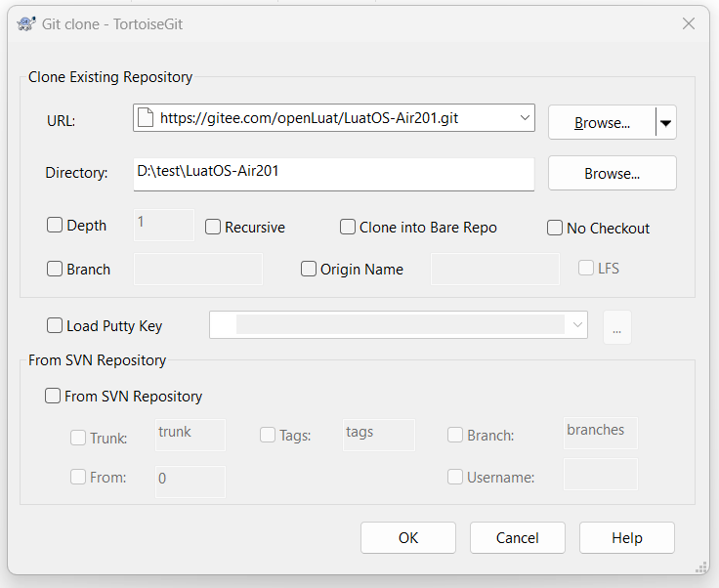Enable the Depth checkbox
The width and height of the screenshot is (719, 588).
55,225
